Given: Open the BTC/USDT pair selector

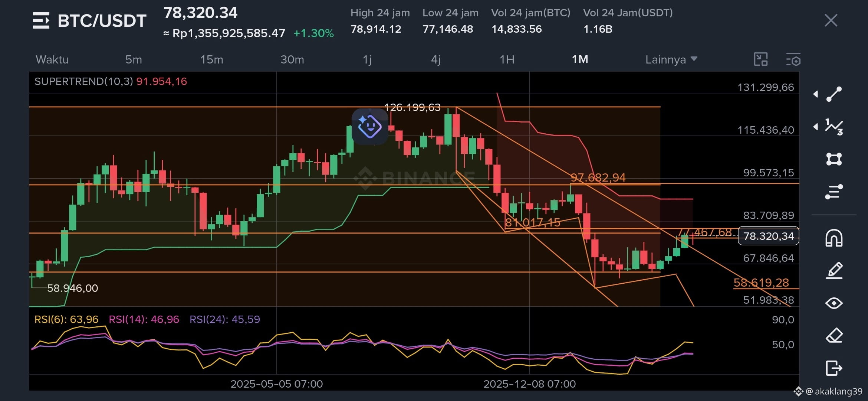Looking at the screenshot, I should pyautogui.click(x=102, y=21).
